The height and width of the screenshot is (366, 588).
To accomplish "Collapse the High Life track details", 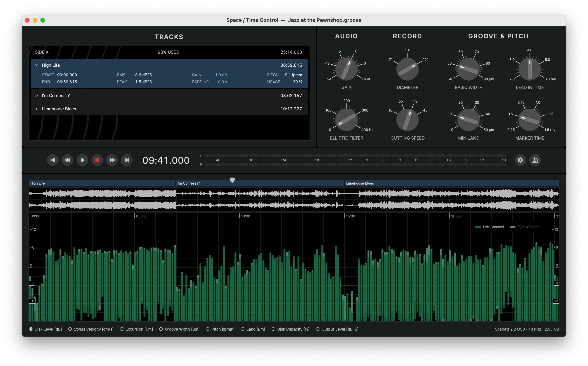I will click(37, 65).
